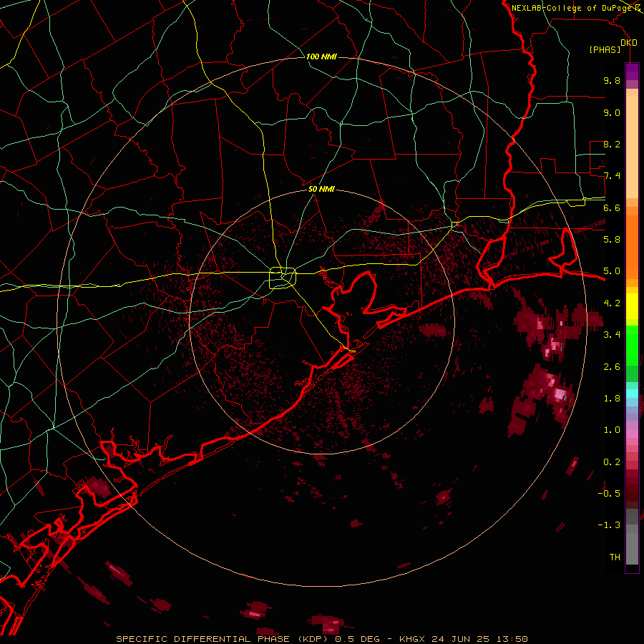Click the "50 NMI" range ring label
Image resolution: width=644 pixels, height=644 pixels.
[x=321, y=190]
